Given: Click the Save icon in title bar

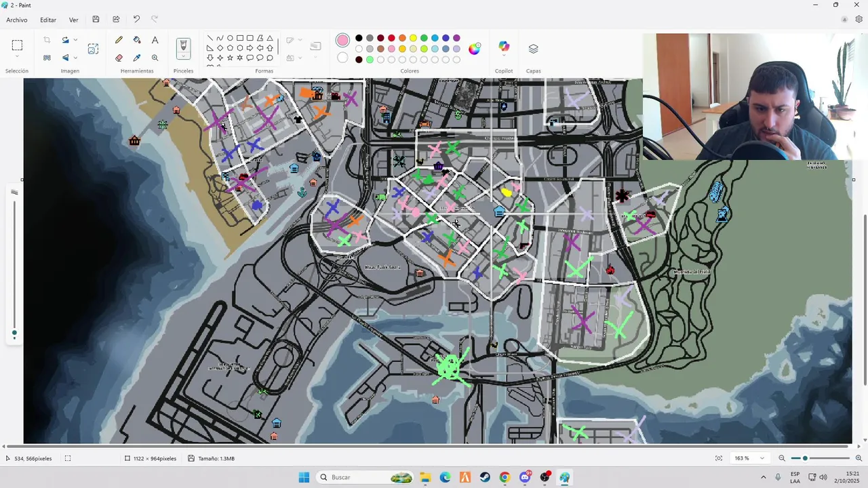Looking at the screenshot, I should 96,20.
